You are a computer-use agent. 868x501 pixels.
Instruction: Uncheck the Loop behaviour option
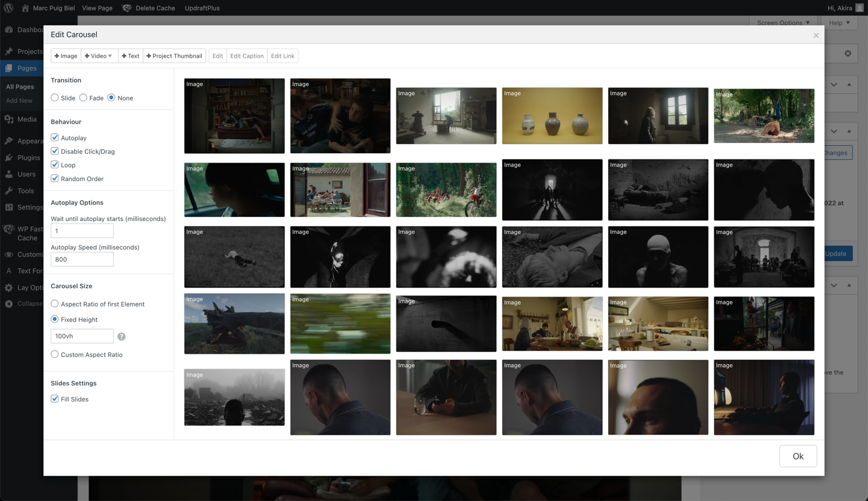(54, 165)
